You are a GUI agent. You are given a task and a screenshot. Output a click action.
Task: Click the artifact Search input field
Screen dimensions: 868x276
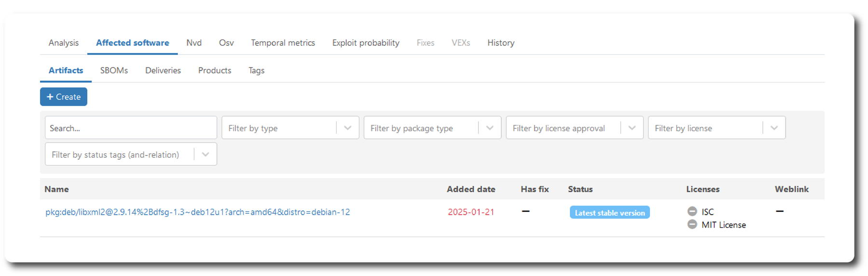(131, 128)
